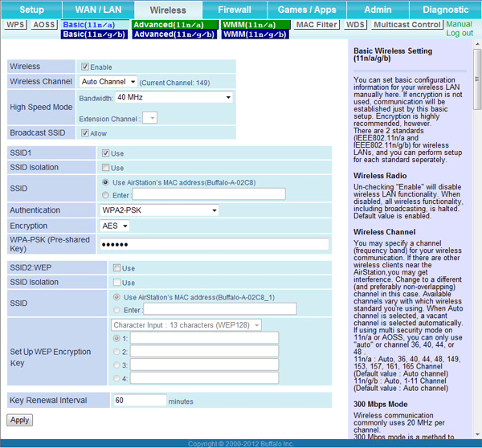482x448 pixels.
Task: Switch to the Firewall tab
Action: tap(234, 10)
